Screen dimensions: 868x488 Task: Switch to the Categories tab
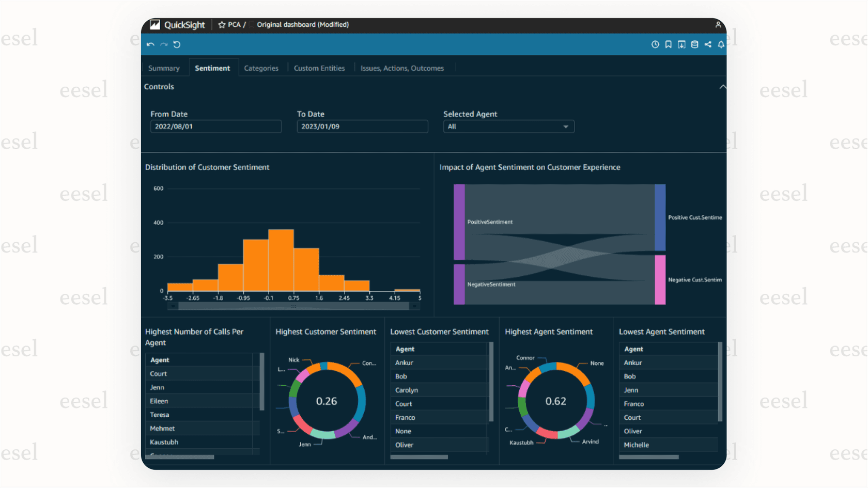click(261, 68)
